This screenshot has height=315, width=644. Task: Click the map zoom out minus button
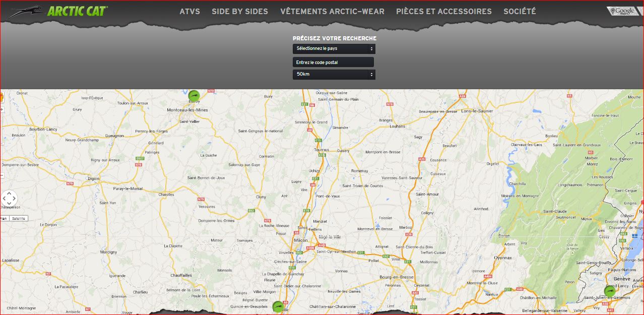(2, 175)
